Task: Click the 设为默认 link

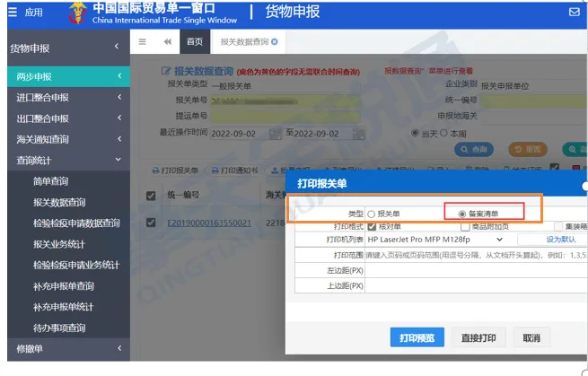Action: coord(561,240)
